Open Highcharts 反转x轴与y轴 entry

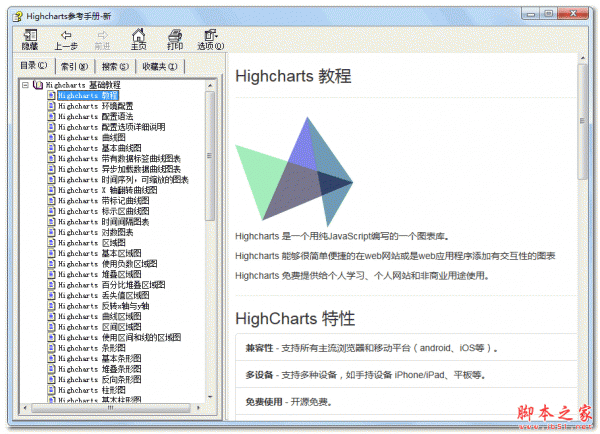coord(104,306)
